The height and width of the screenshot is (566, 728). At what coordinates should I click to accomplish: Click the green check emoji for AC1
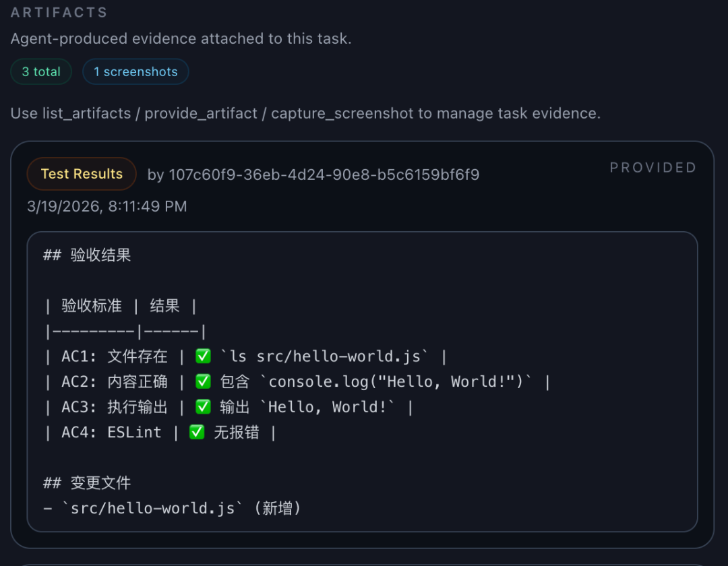203,356
